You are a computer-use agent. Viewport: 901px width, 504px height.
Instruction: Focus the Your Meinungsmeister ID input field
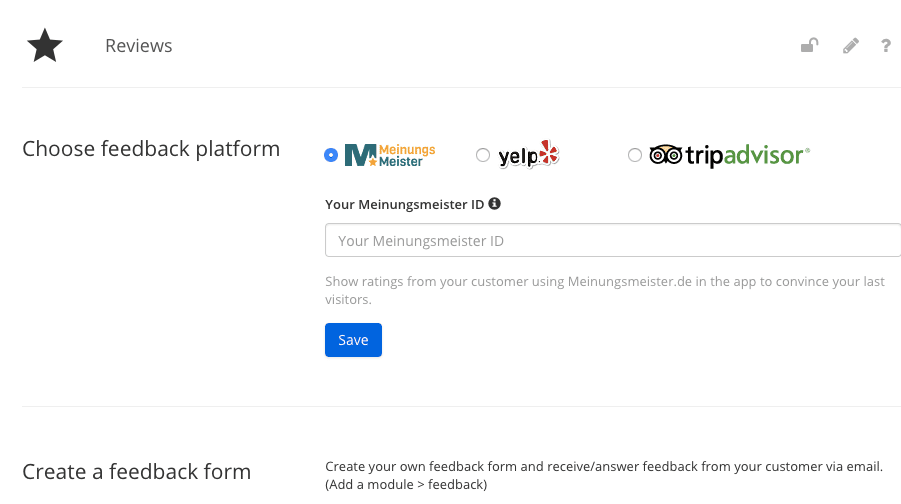click(613, 240)
